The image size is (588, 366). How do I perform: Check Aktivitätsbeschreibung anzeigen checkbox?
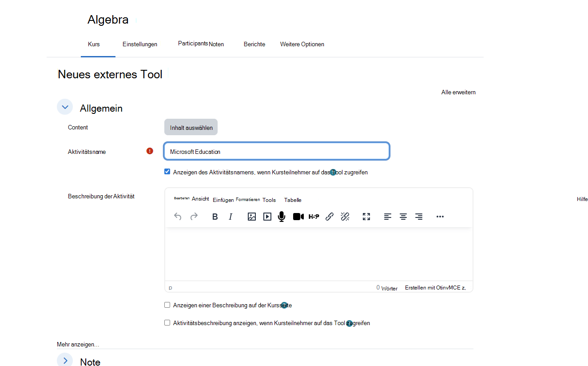[167, 323]
